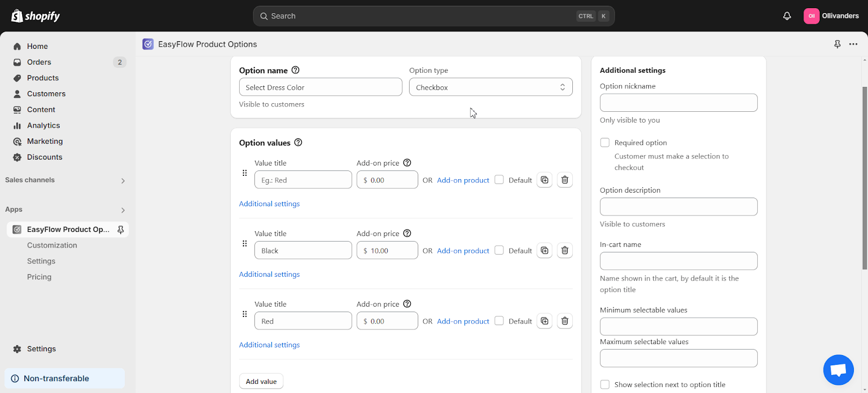Open Pricing under EasyFlow
The image size is (868, 393).
pos(39,277)
